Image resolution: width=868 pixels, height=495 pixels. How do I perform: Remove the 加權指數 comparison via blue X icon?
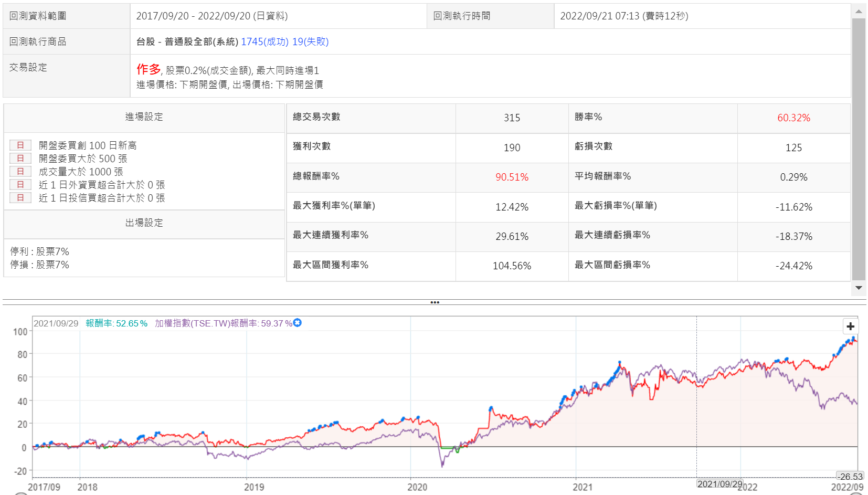pyautogui.click(x=298, y=323)
